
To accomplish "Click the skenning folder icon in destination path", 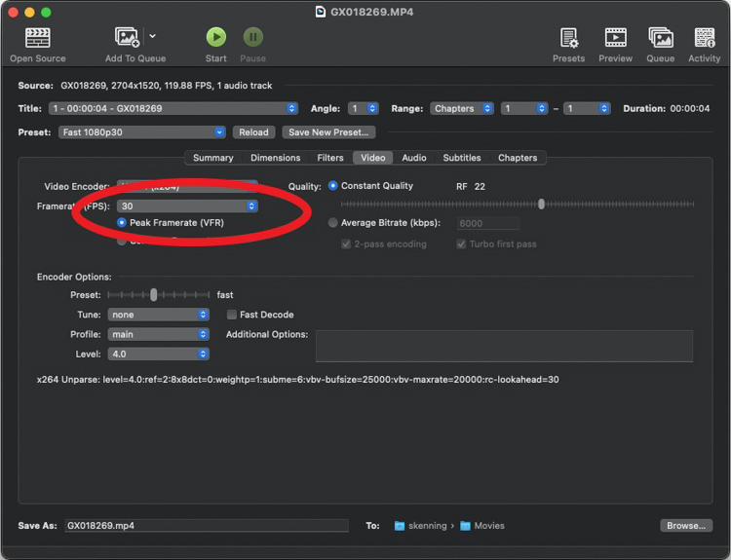I will pos(400,526).
